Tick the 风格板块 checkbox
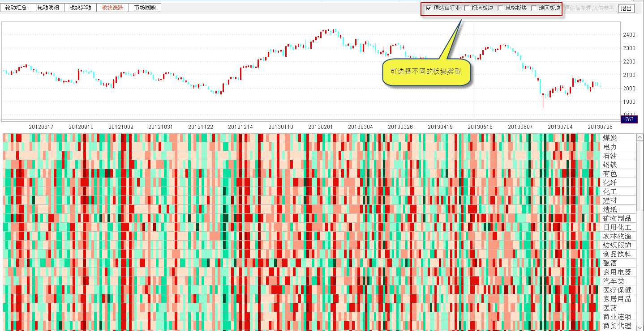This screenshot has height=331, width=644. pos(501,8)
